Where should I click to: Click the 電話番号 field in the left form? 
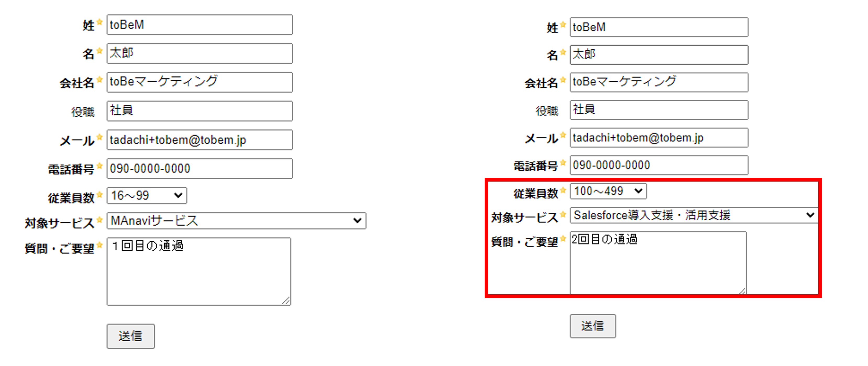coord(199,168)
